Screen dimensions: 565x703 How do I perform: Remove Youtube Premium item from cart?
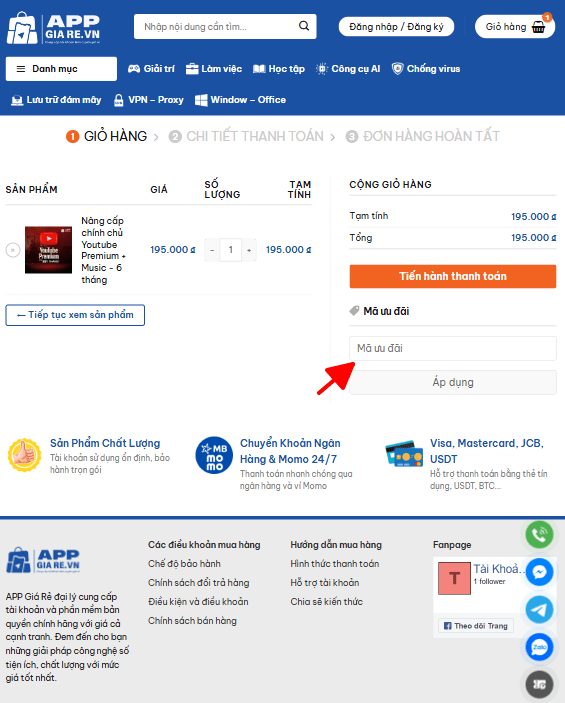[13, 250]
